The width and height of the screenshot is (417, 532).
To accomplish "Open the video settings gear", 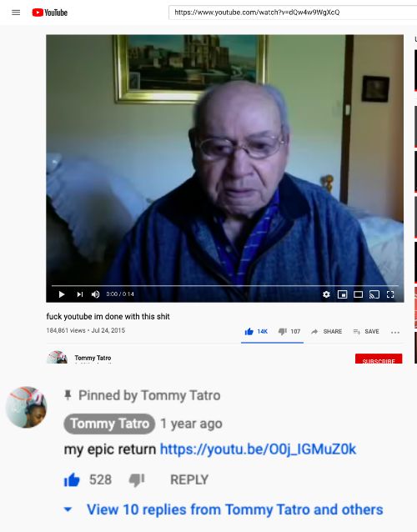I will click(x=326, y=294).
